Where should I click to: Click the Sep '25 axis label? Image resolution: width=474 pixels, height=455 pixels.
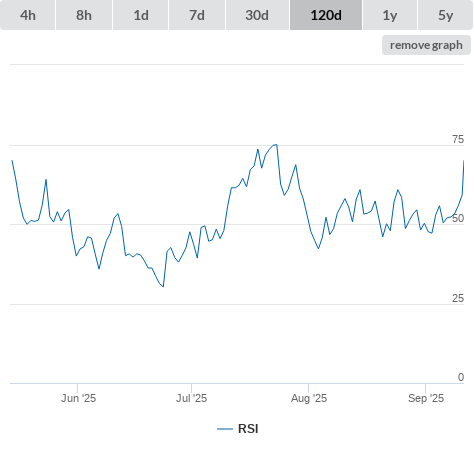(426, 398)
